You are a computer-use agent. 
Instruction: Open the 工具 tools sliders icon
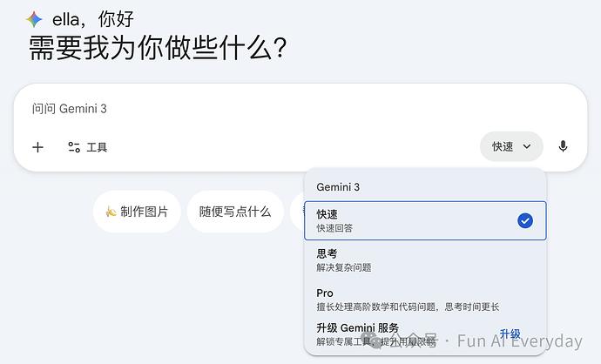pyautogui.click(x=74, y=147)
